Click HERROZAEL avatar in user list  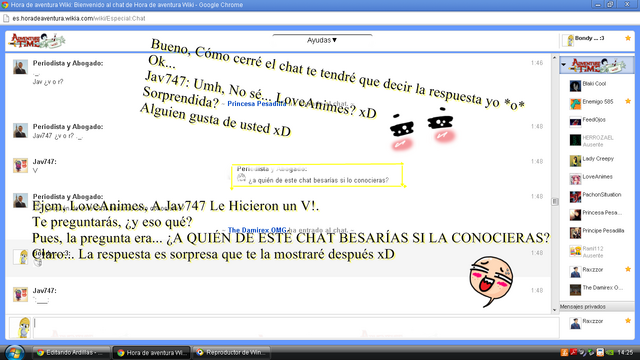tap(575, 140)
